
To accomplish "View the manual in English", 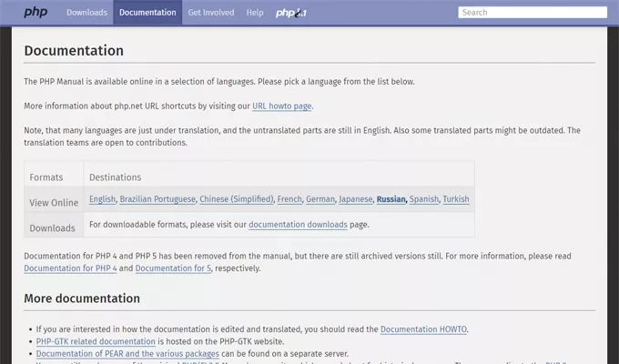I will pos(102,199).
